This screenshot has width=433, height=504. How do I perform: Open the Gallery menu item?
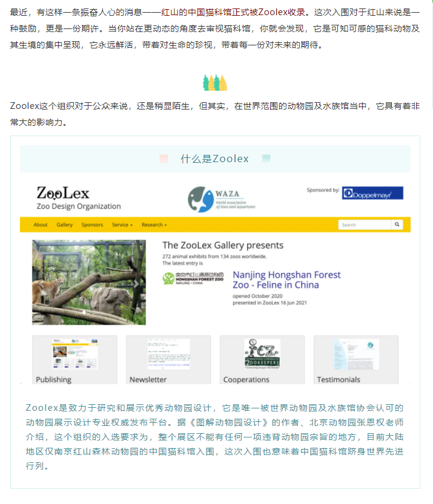click(x=65, y=225)
